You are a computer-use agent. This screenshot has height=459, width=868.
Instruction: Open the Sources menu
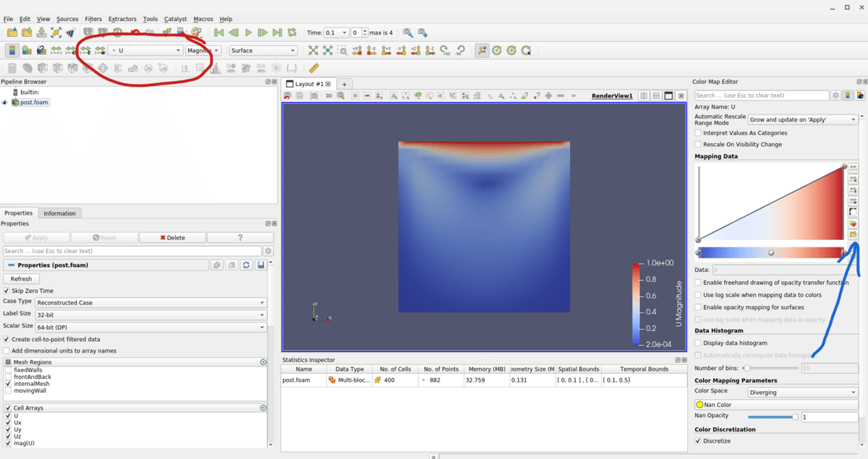pyautogui.click(x=67, y=19)
